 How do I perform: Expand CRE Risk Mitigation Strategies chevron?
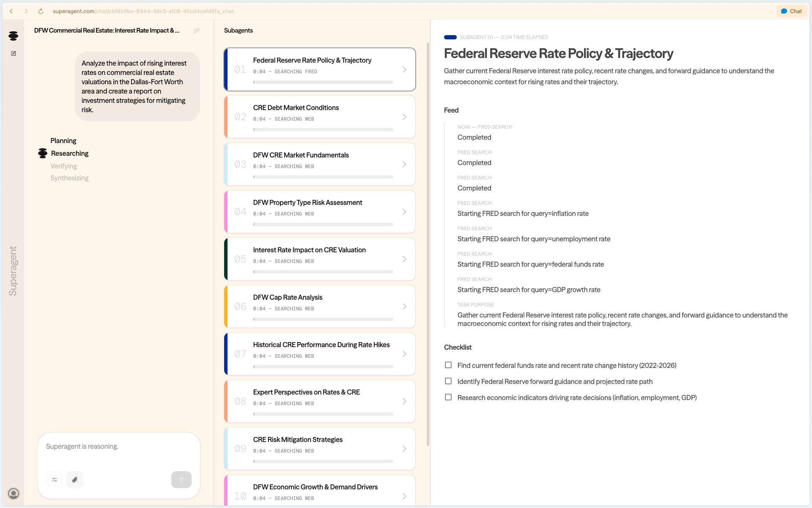click(x=404, y=449)
